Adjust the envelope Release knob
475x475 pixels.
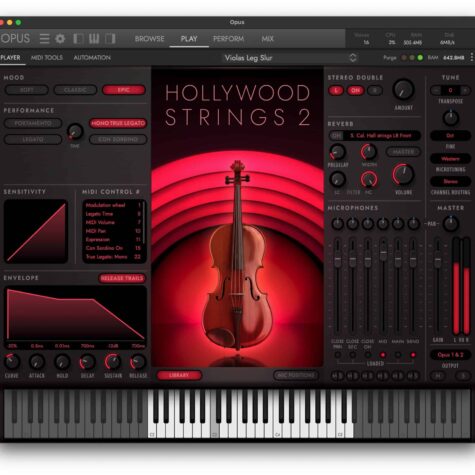coord(138,362)
